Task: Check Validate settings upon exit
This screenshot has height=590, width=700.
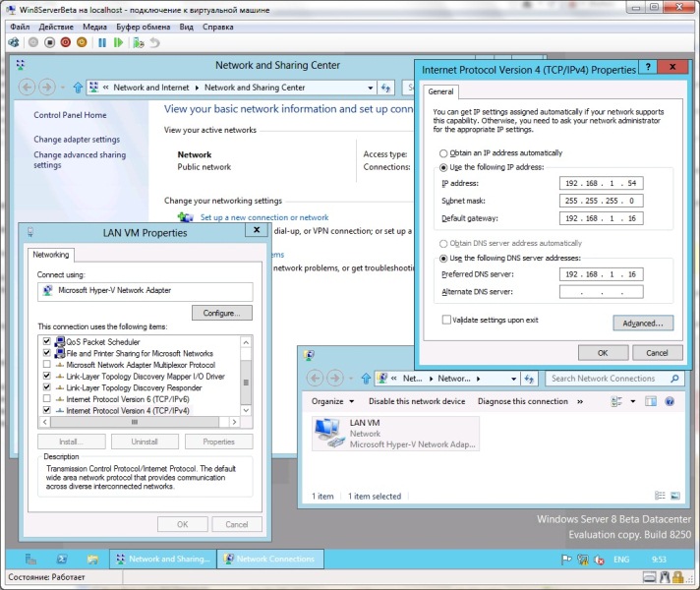Action: pyautogui.click(x=446, y=320)
